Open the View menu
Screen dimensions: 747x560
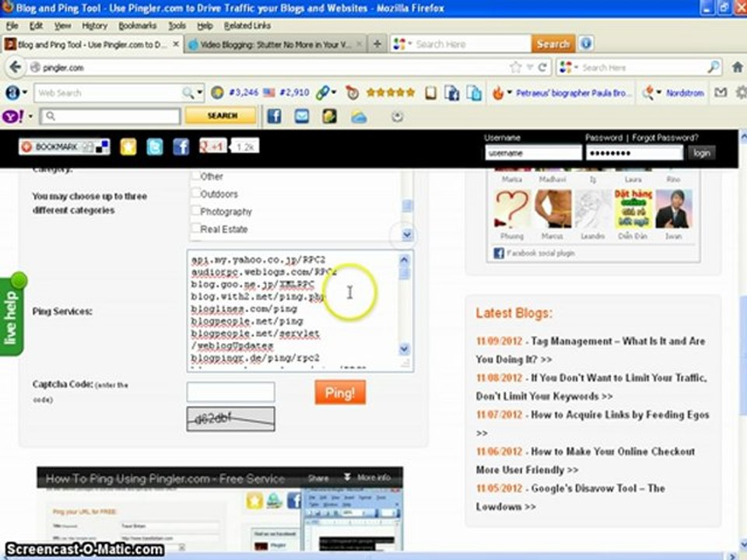[62, 26]
